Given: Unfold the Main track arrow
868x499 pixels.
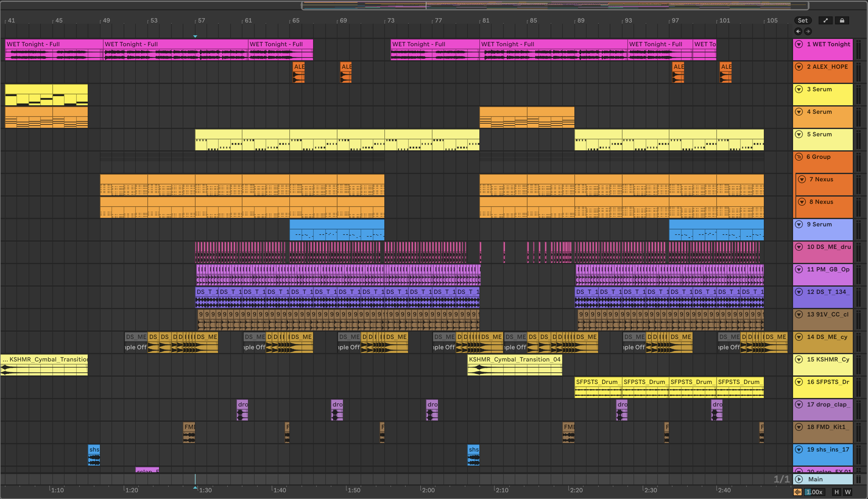Looking at the screenshot, I should coord(799,479).
